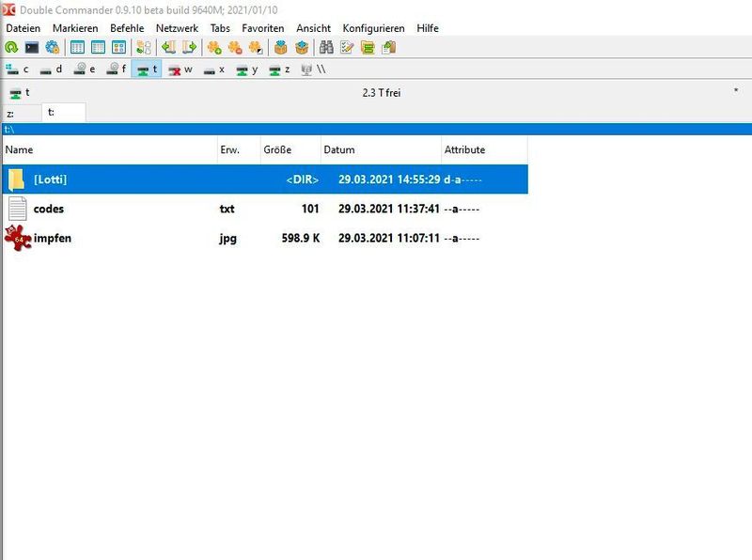Screen dimensions: 752x560
Task: Click the Double Commander title bar icon
Action: pyautogui.click(x=8, y=9)
